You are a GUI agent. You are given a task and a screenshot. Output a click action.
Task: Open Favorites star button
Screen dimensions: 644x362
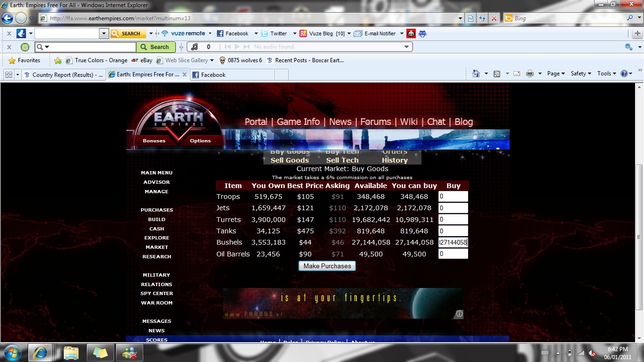click(25, 60)
